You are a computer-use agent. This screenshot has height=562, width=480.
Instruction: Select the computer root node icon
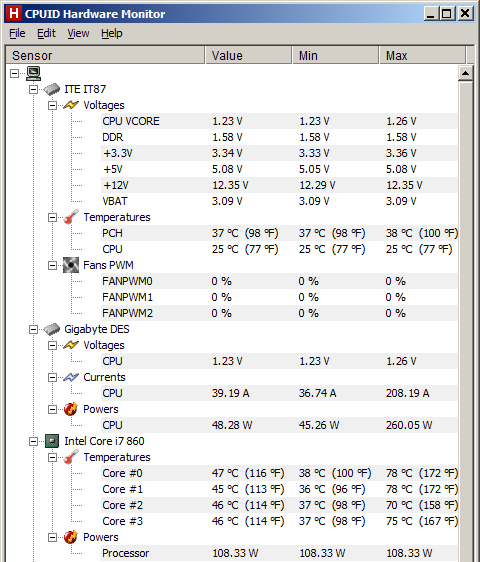pyautogui.click(x=33, y=73)
